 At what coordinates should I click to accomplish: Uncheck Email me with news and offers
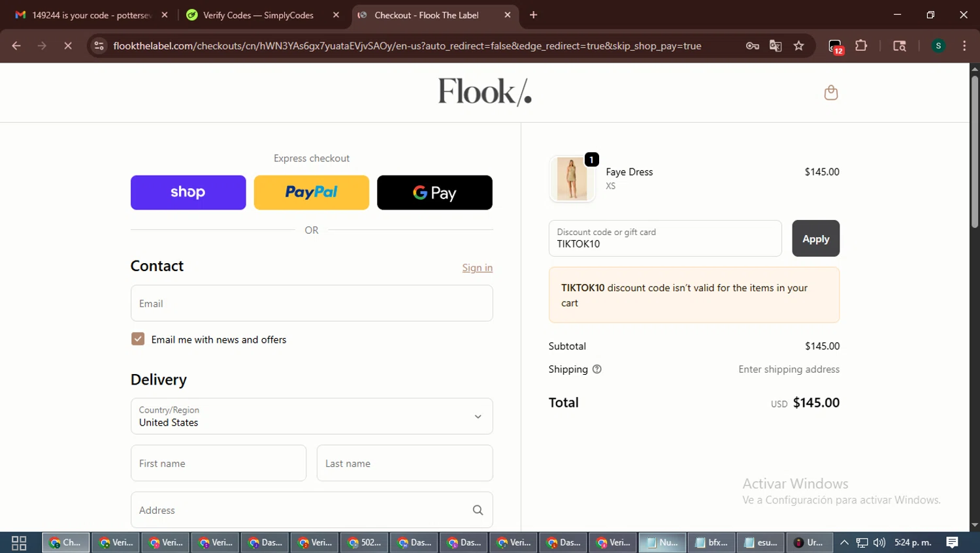(138, 339)
